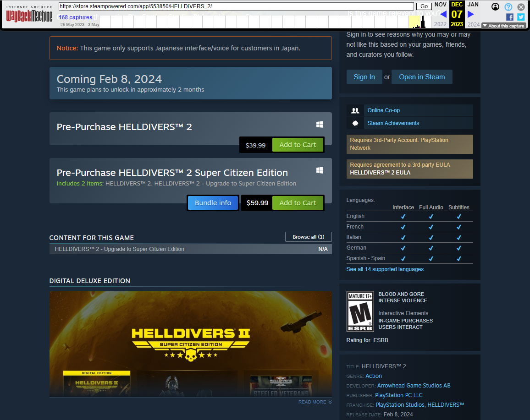Viewport: 530px width, 420px height.
Task: Click the English language row
Action: tap(410, 217)
